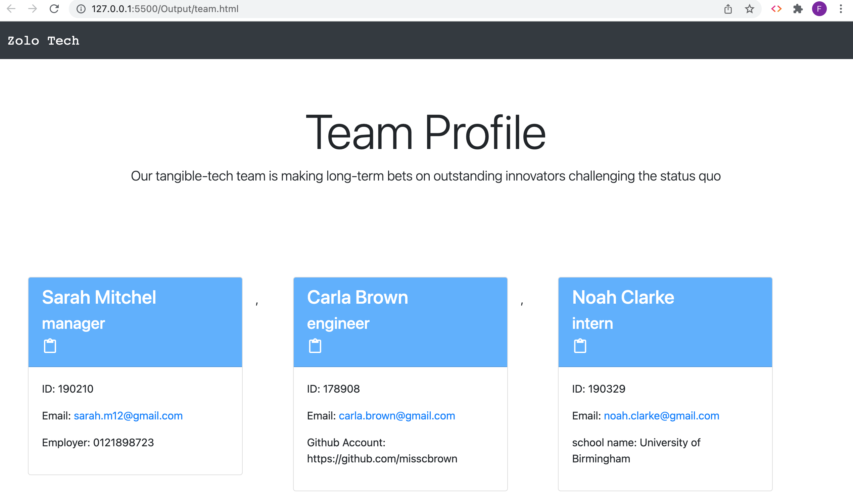Click the clipboard icon on Carla Brown's card
Image resolution: width=853 pixels, height=504 pixels.
(x=315, y=345)
